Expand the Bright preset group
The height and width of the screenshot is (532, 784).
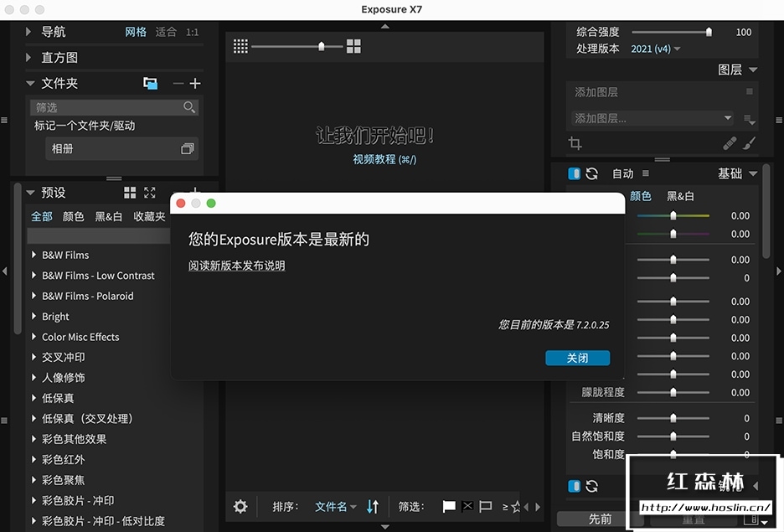tap(34, 317)
